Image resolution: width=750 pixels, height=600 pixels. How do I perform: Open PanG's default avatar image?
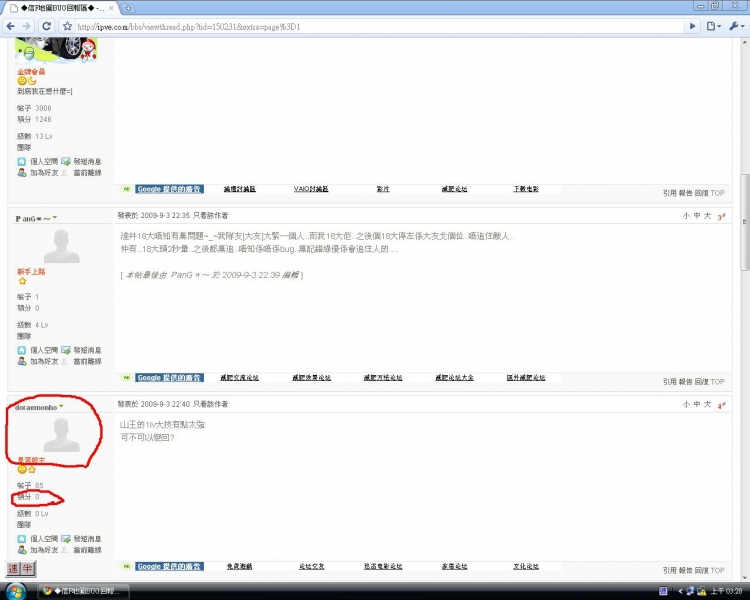point(61,246)
